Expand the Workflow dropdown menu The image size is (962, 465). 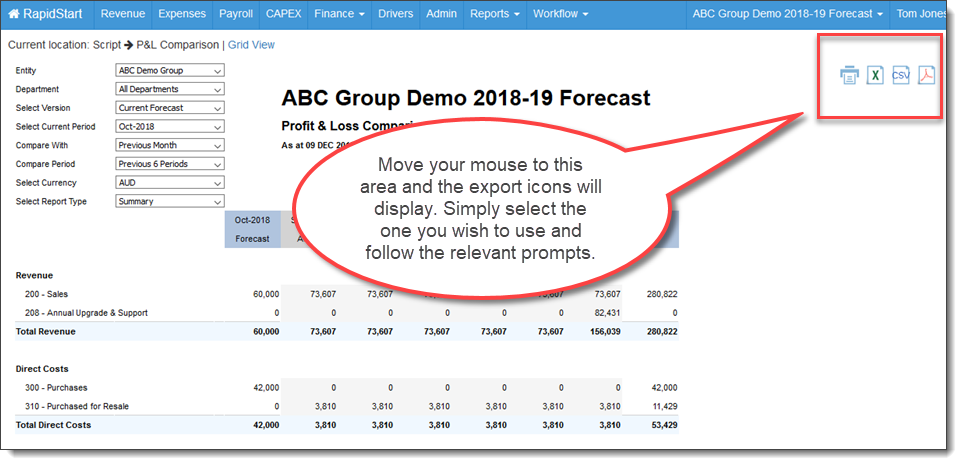pyautogui.click(x=560, y=13)
